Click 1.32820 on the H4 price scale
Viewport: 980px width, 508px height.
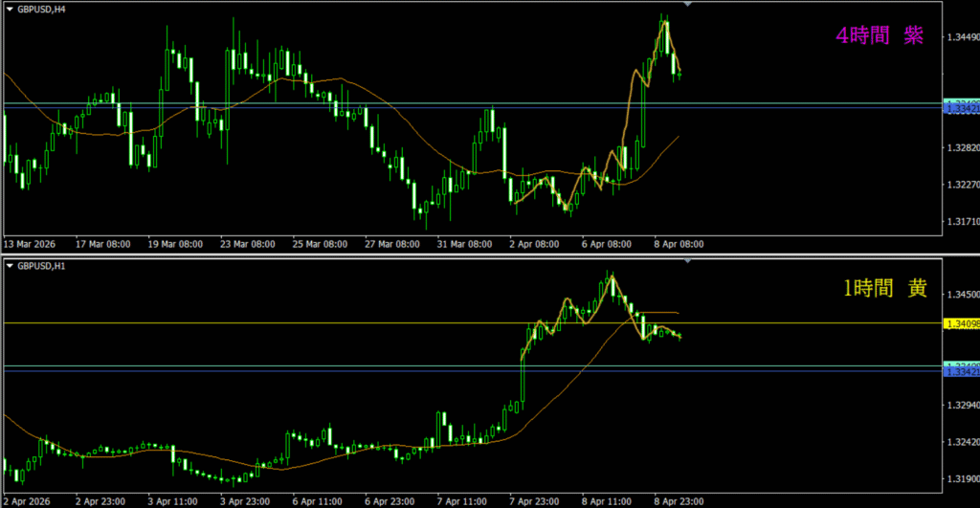tap(962, 148)
